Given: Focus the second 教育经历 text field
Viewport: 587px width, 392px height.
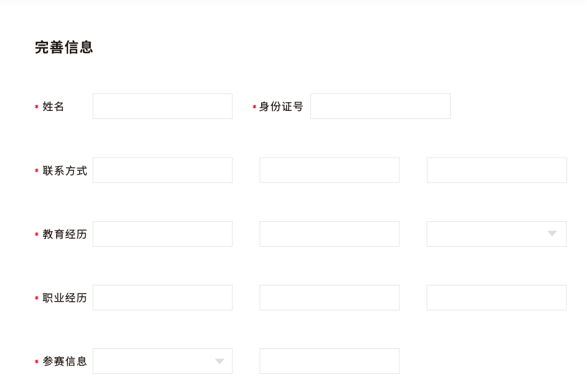Looking at the screenshot, I should pyautogui.click(x=329, y=234).
